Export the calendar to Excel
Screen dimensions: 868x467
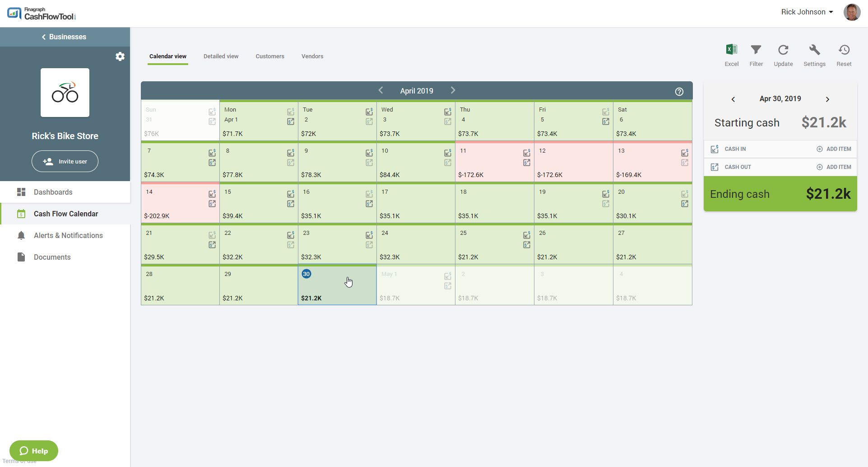731,56
